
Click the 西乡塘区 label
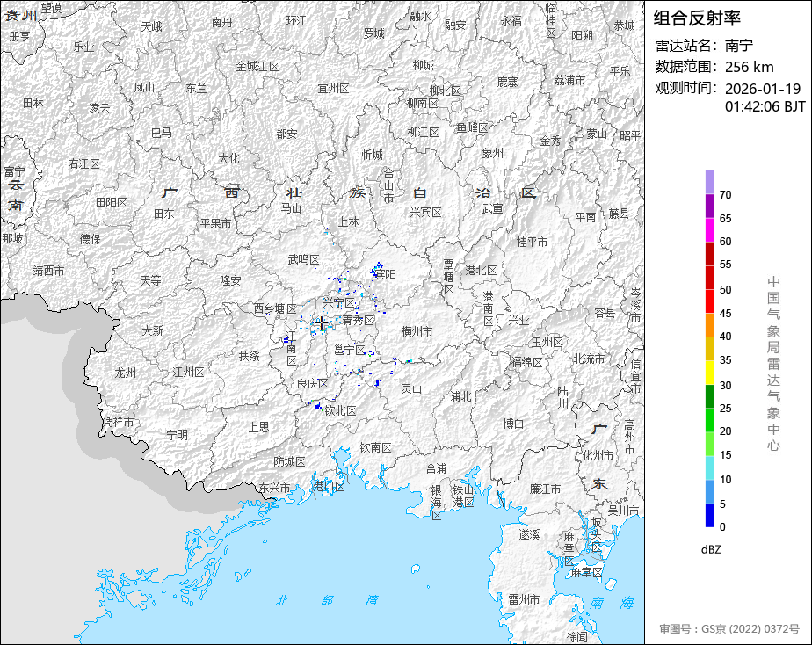[275, 308]
